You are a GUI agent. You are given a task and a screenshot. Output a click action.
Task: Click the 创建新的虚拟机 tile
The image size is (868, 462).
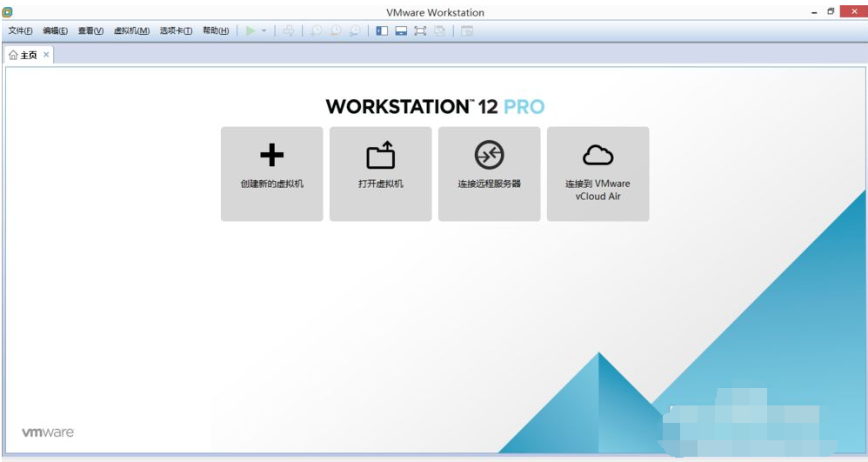click(x=271, y=173)
